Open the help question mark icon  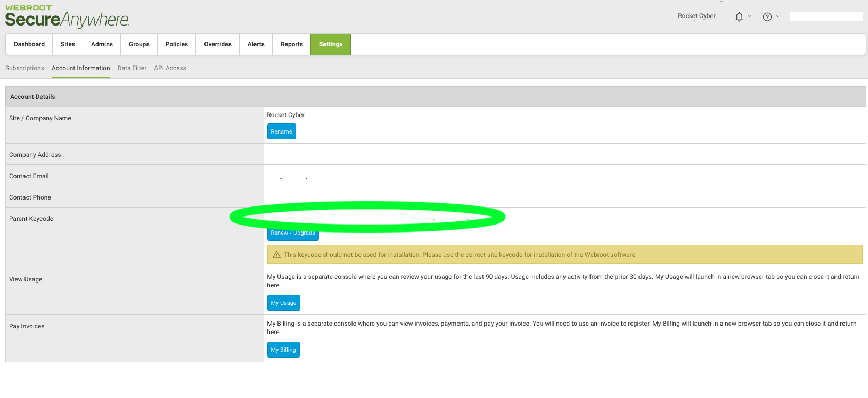click(767, 17)
